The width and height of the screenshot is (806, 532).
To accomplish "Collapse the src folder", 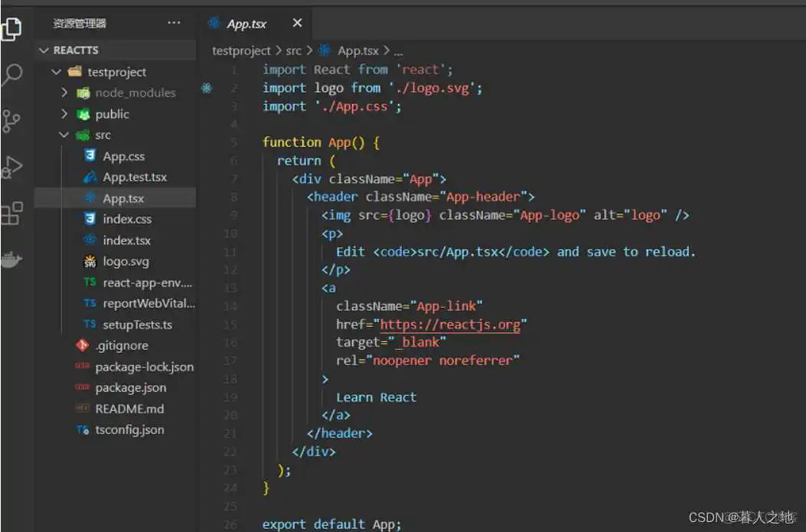I will click(64, 135).
